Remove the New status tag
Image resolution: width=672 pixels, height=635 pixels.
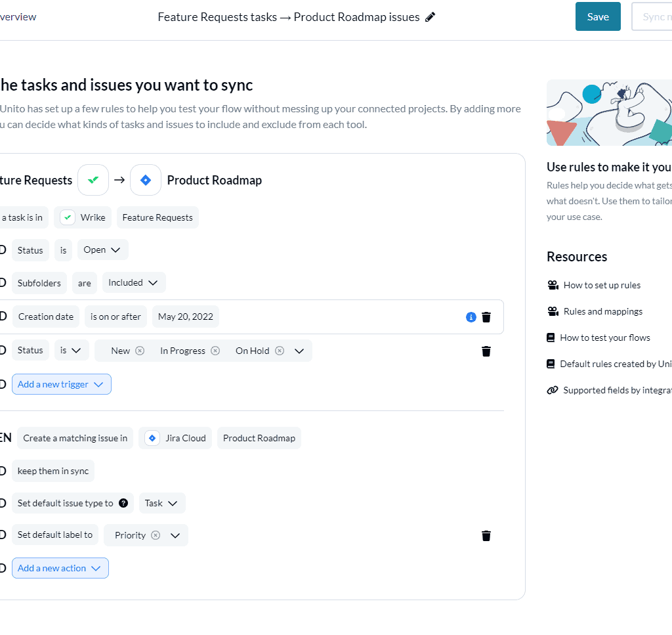pos(140,351)
